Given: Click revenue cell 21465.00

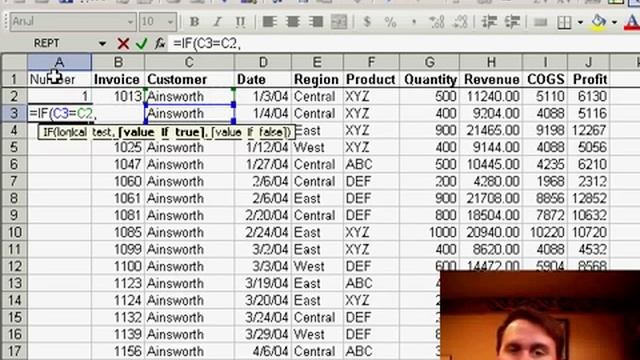Looking at the screenshot, I should (x=491, y=131).
